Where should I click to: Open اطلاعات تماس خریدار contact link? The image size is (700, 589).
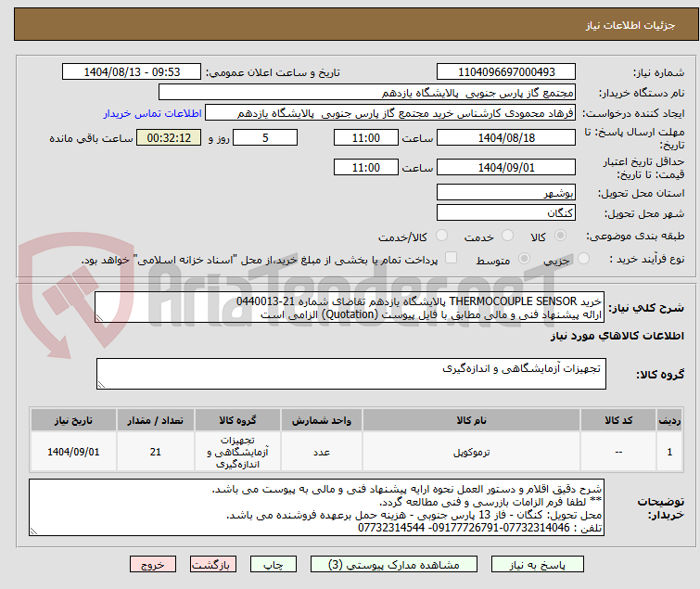[x=153, y=113]
